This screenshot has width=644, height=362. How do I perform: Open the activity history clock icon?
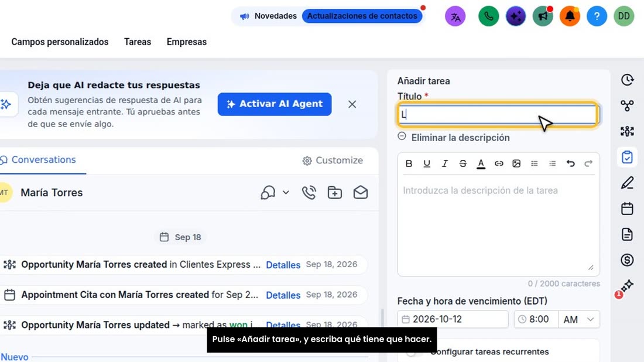tap(627, 80)
